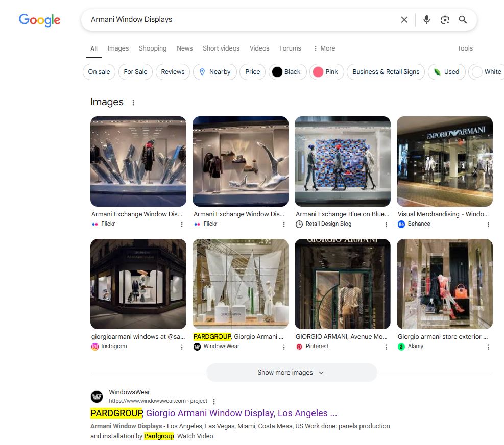
Task: Choose the White color filter
Action: (487, 71)
